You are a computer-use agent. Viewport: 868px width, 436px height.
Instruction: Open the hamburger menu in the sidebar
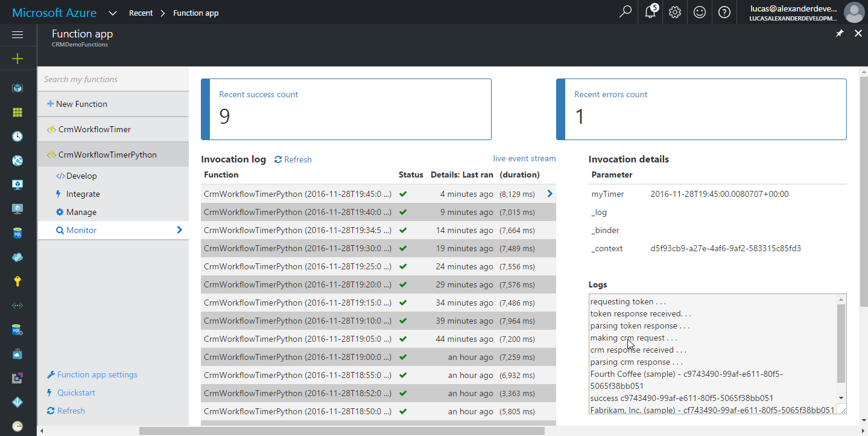click(17, 35)
